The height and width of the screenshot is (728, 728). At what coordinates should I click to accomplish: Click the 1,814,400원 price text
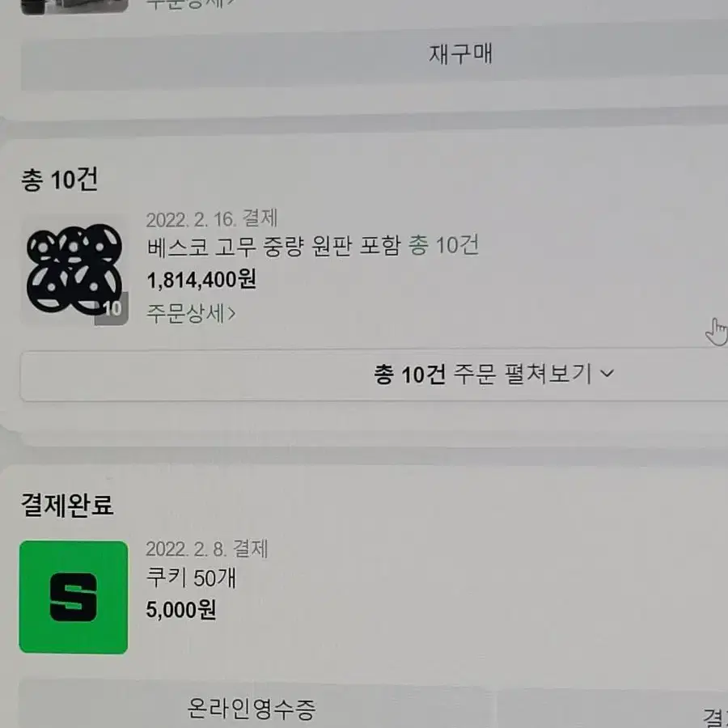coord(201,280)
